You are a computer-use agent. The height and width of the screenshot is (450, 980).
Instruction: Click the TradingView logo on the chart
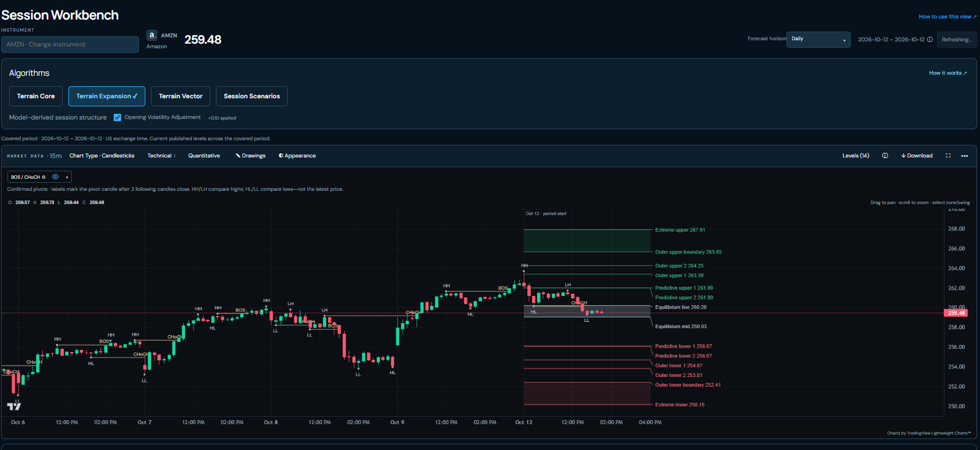pyautogui.click(x=14, y=406)
